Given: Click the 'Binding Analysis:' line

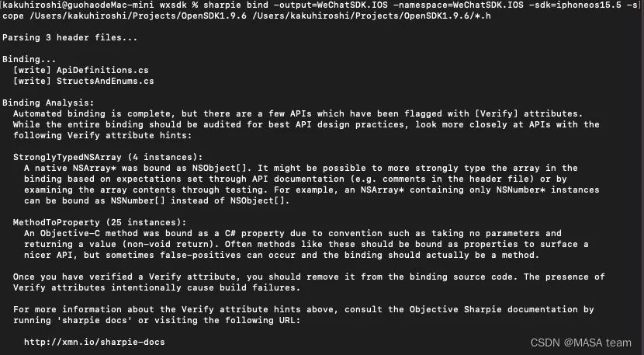Looking at the screenshot, I should tap(48, 103).
